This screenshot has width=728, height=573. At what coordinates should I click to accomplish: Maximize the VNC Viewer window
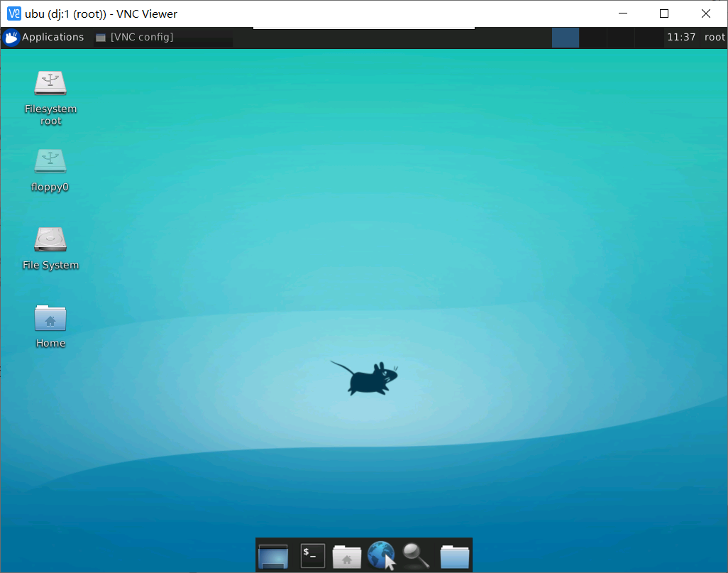pos(664,13)
